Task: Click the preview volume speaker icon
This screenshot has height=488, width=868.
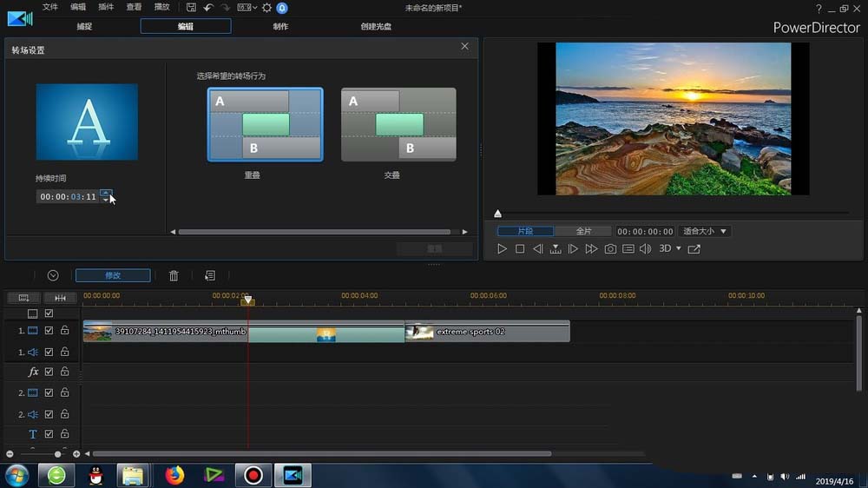Action: click(645, 249)
